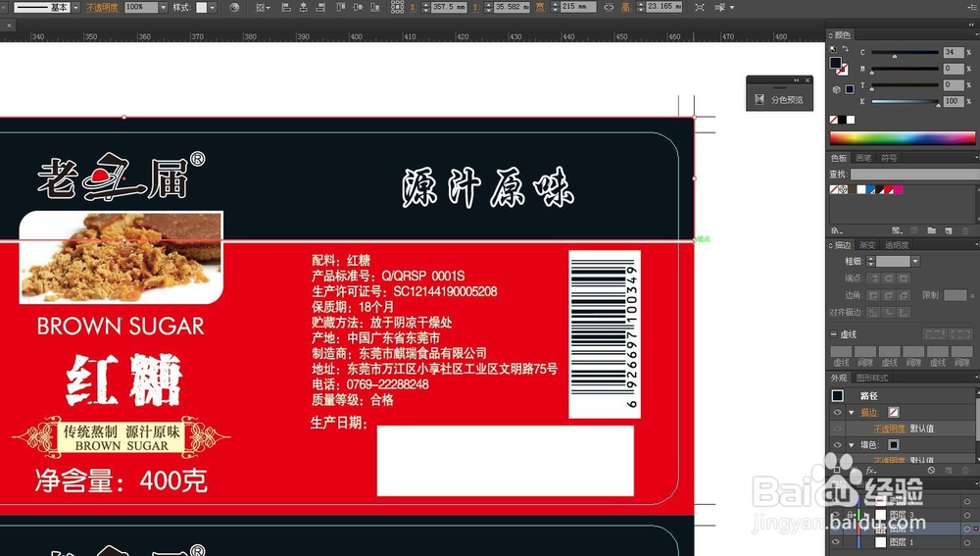Click swap fill and stroke arrows icon

846,48
